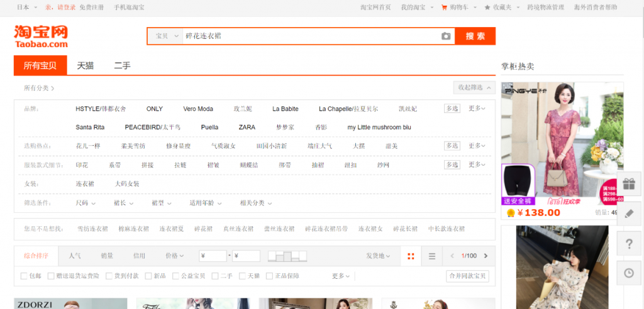
Task: Open the 我的淘宝 menu
Action: pos(416,8)
